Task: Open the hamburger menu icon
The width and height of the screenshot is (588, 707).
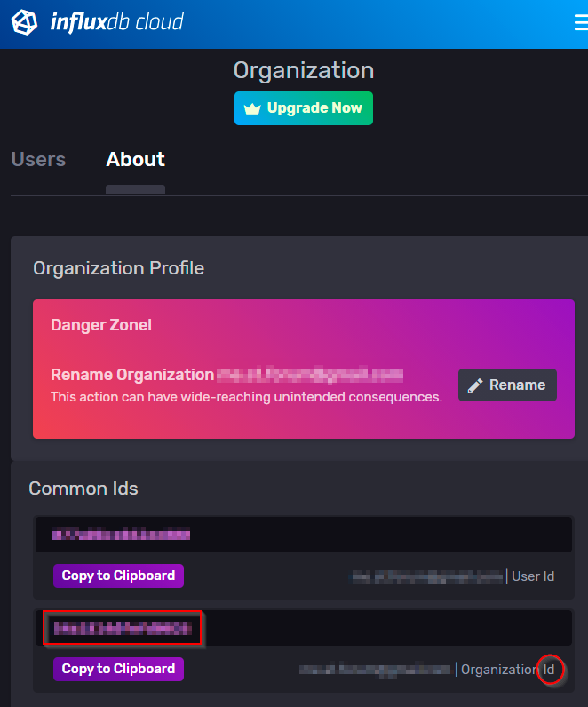Action: [581, 22]
